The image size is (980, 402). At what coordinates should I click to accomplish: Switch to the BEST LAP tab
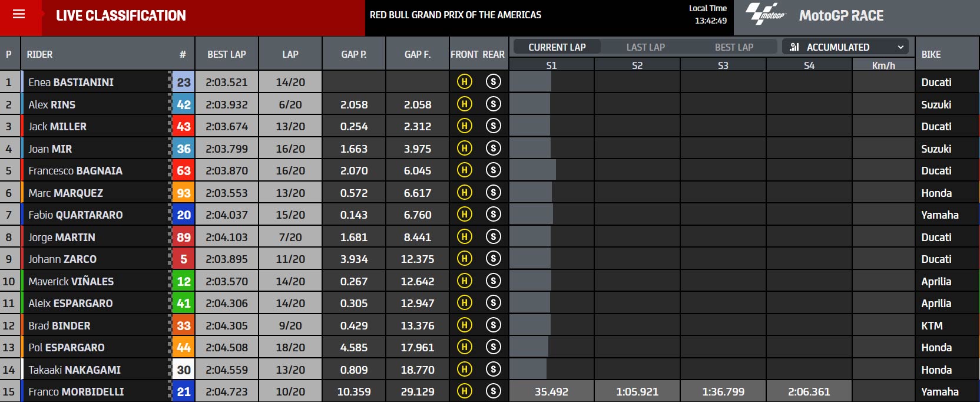coord(734,47)
